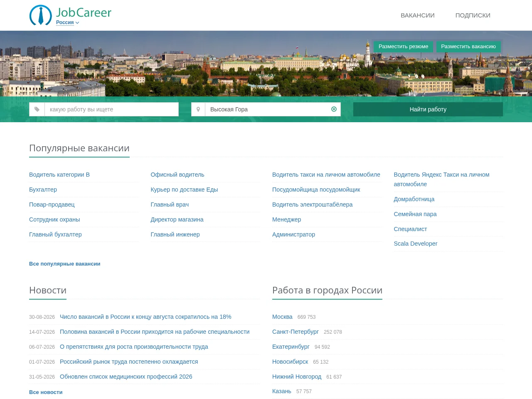Open Директор магазина vacancies
This screenshot has height=399, width=532.
(177, 219)
